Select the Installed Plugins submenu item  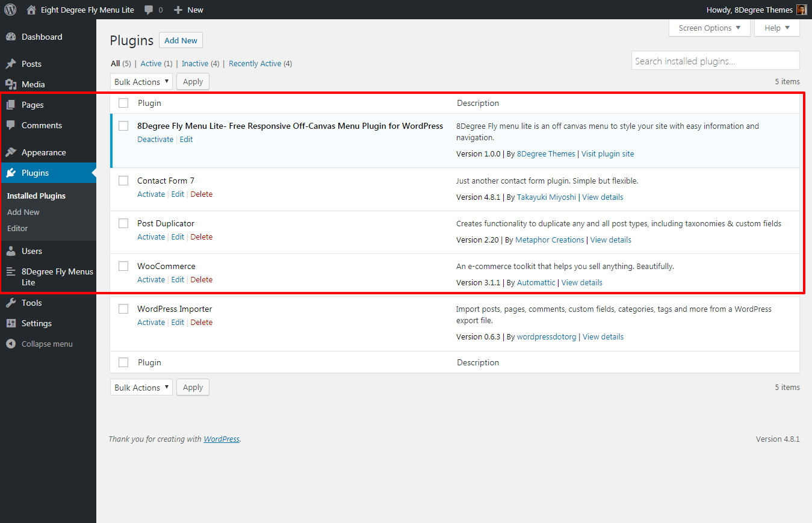tap(36, 196)
